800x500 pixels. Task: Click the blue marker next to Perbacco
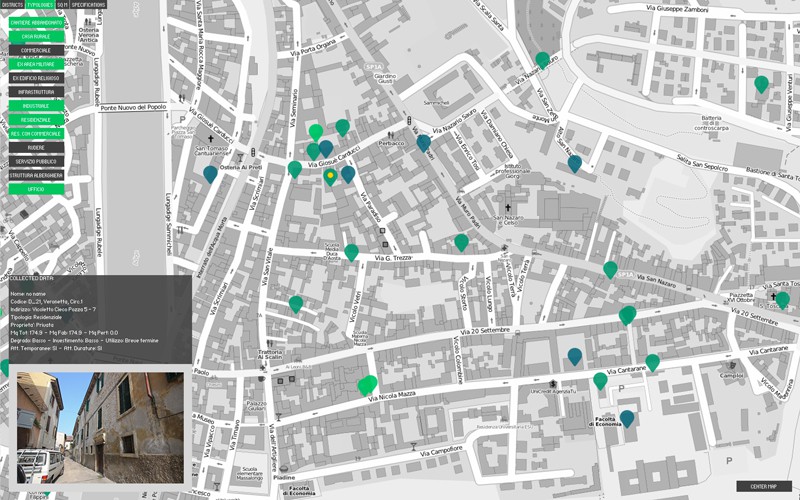[x=423, y=142]
